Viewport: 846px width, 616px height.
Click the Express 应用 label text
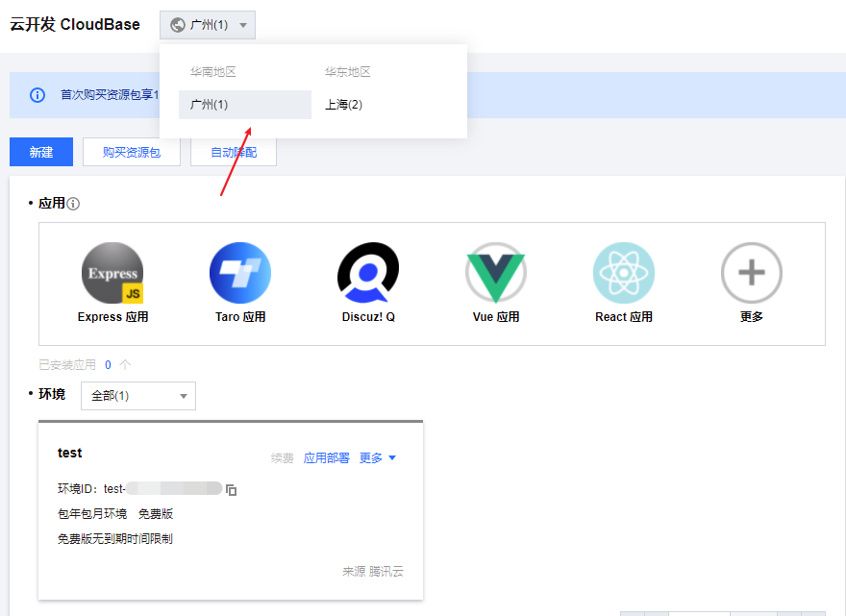tap(112, 316)
